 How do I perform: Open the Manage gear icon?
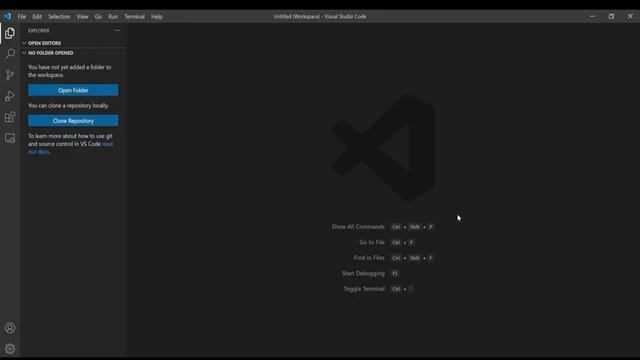coord(10,349)
